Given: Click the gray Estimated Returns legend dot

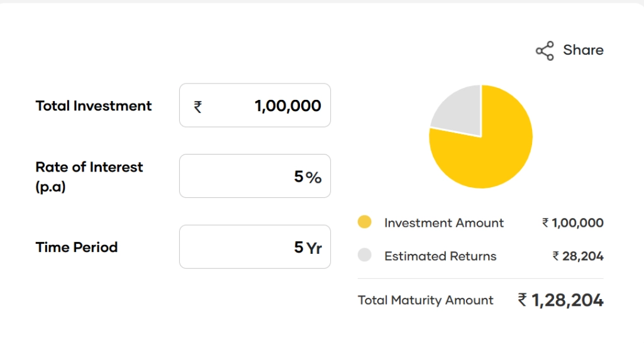Looking at the screenshot, I should tap(364, 256).
